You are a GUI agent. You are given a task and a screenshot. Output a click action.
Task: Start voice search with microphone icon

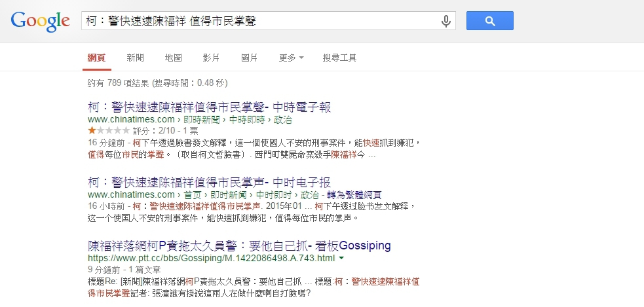(445, 20)
